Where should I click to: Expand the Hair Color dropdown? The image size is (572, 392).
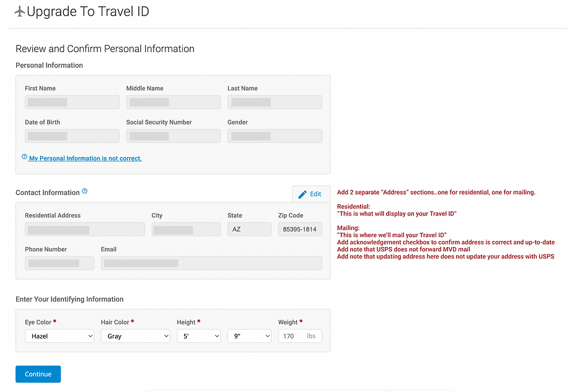coord(135,336)
